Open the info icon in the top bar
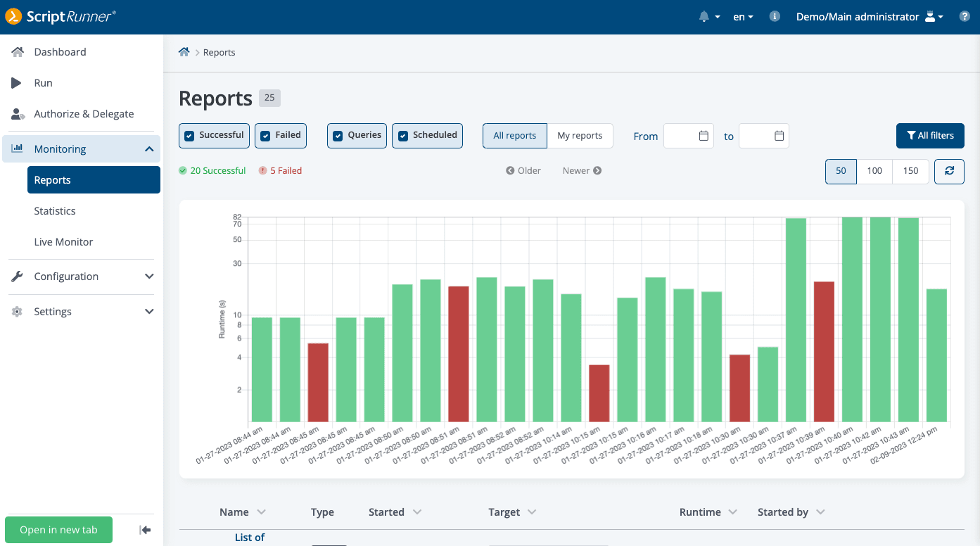 tap(774, 16)
